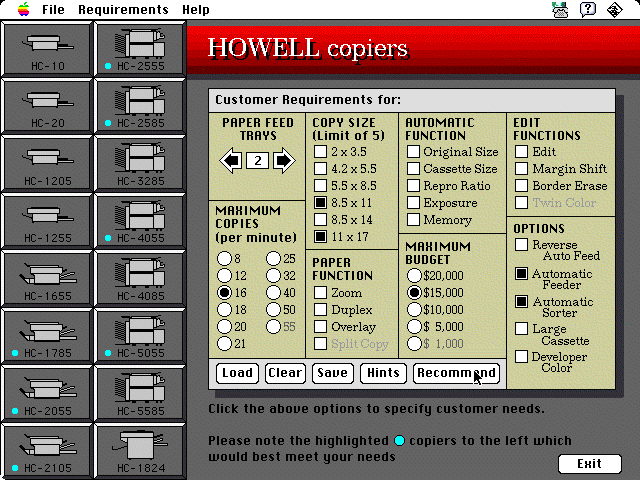Select the HC-5055 copier icon
Viewport: 640px width, 480px height.
pos(140,337)
